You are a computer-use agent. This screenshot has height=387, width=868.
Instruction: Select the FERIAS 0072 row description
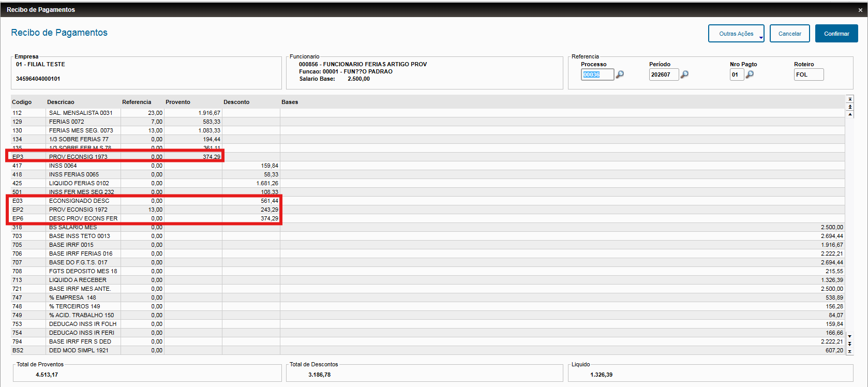[66, 122]
